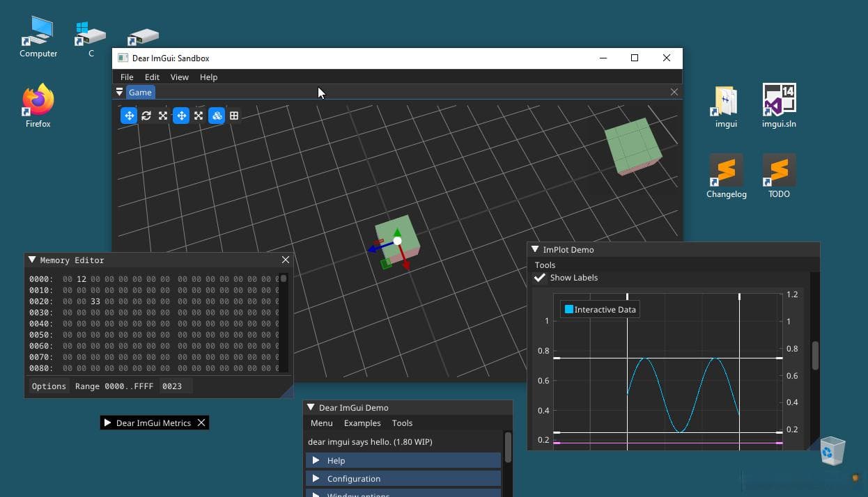The image size is (868, 497).
Task: Click the white center circle of the gizmo
Action: pyautogui.click(x=397, y=241)
